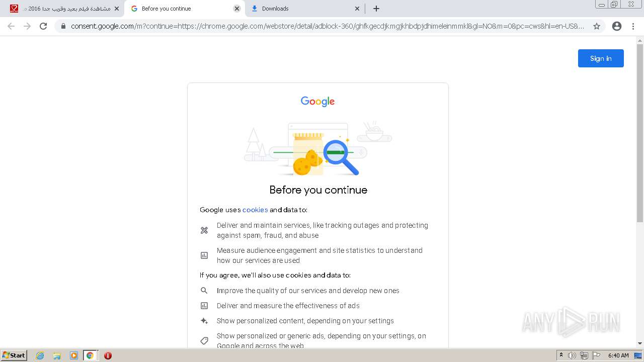
Task: Click the Show desktop button
Action: tap(638, 355)
